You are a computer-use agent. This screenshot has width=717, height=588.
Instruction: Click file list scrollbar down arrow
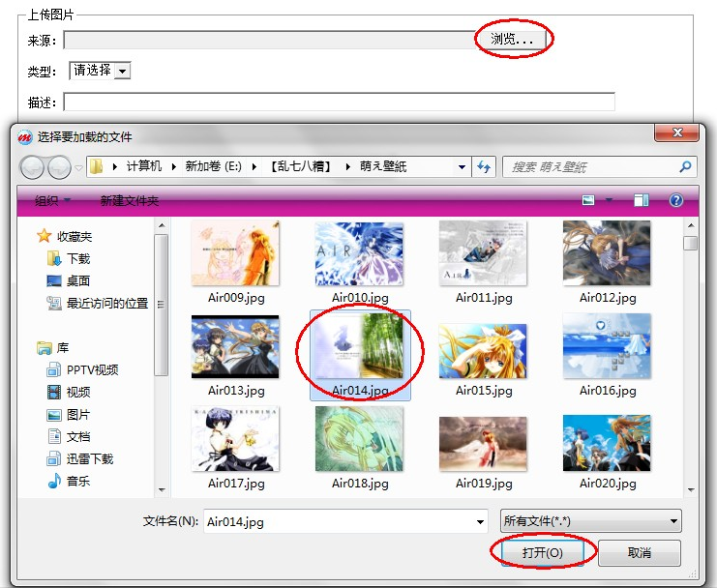coord(691,490)
